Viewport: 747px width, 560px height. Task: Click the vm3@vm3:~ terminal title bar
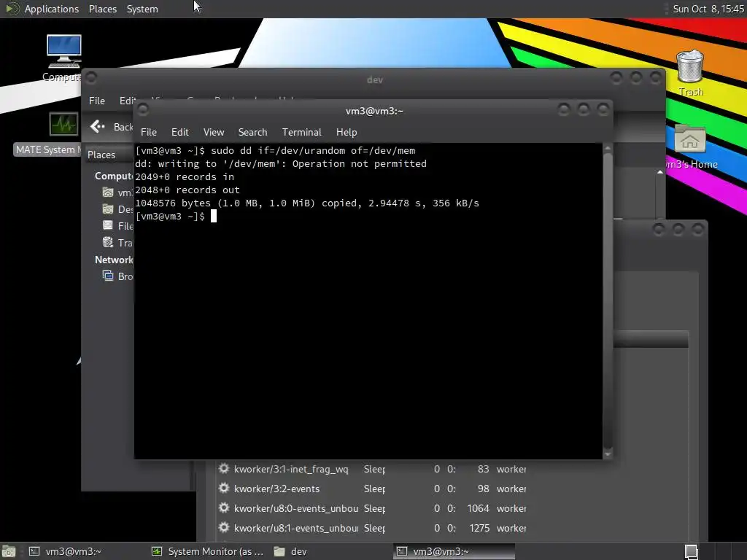tap(374, 111)
